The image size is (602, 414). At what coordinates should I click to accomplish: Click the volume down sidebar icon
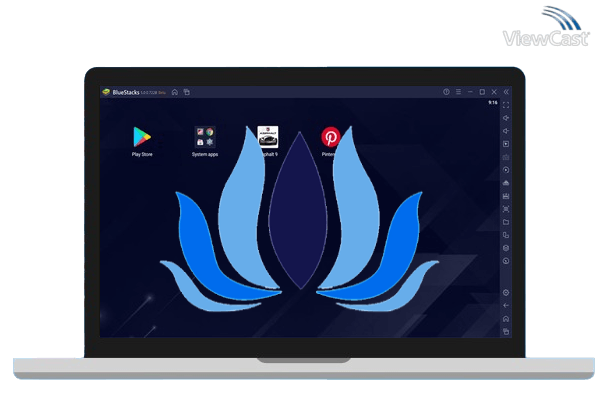(506, 131)
